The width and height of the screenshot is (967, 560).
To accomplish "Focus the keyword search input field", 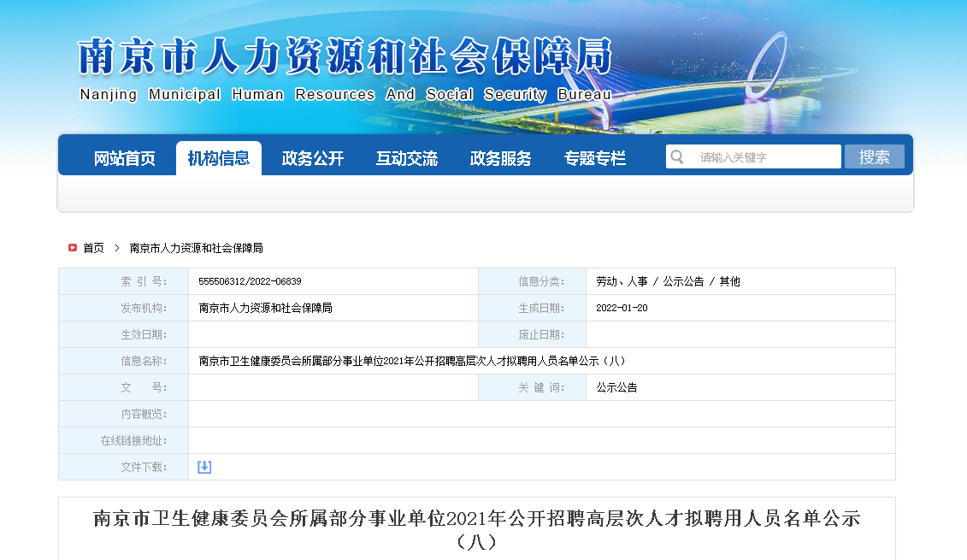I will pos(753,156).
